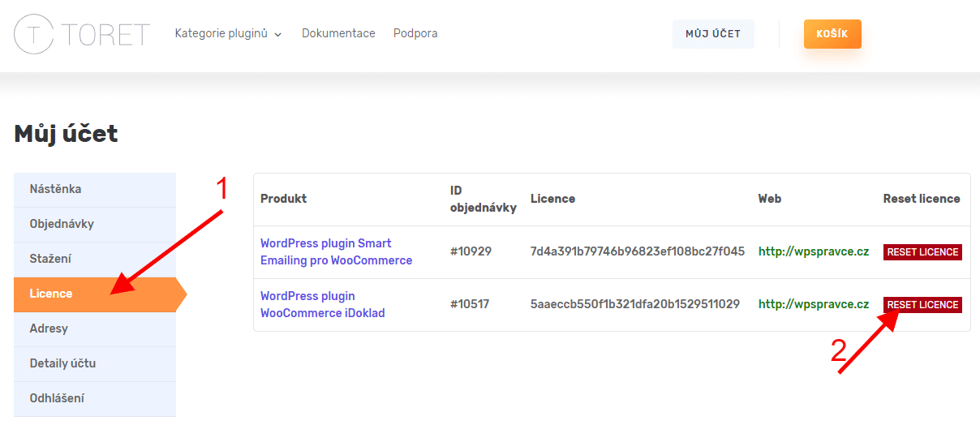Viewport: 980px width, 438px height.
Task: Open Adresy in the account sidebar
Action: 95,328
